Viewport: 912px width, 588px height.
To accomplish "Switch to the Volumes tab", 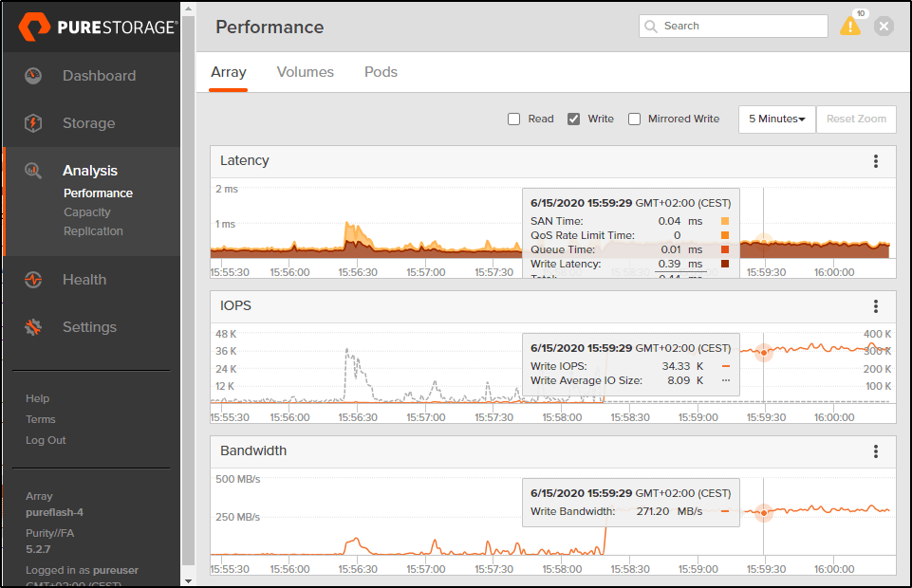I will (305, 71).
